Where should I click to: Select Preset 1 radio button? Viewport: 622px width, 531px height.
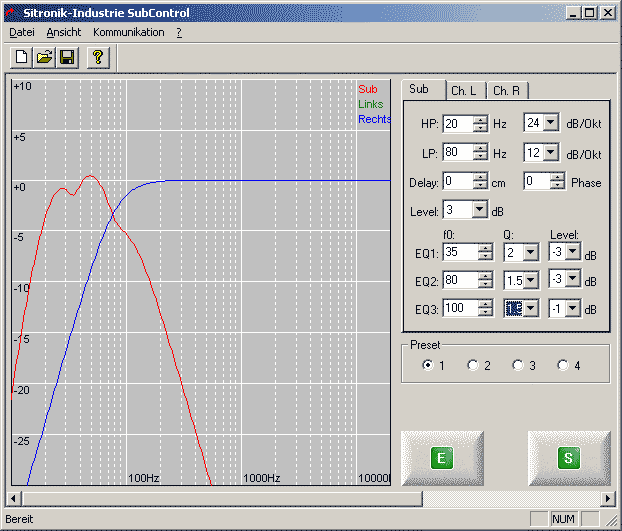(428, 365)
